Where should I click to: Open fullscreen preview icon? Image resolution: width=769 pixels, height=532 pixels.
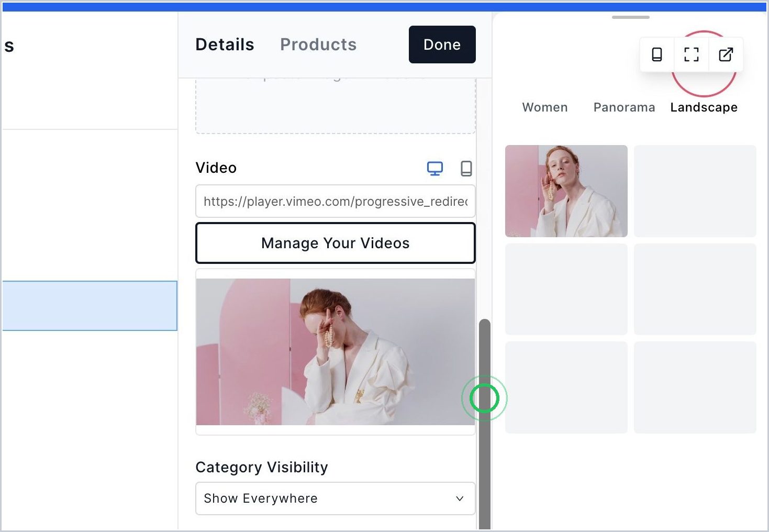pyautogui.click(x=692, y=54)
